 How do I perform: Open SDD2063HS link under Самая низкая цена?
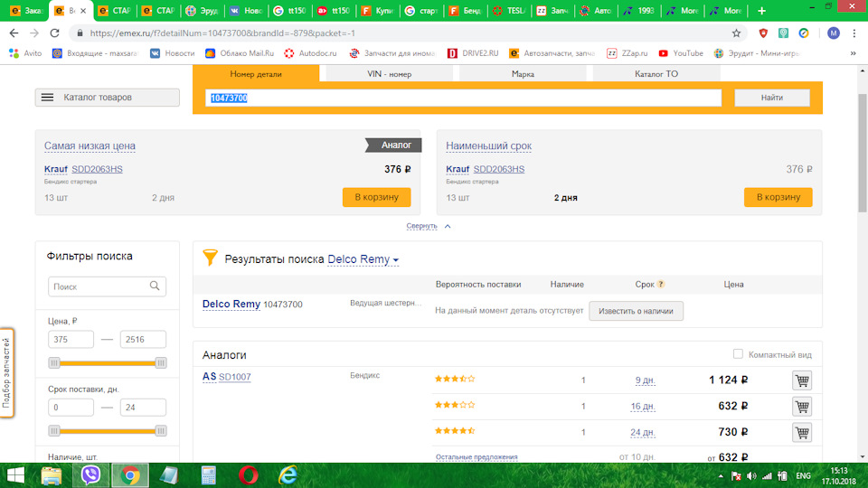tap(97, 169)
